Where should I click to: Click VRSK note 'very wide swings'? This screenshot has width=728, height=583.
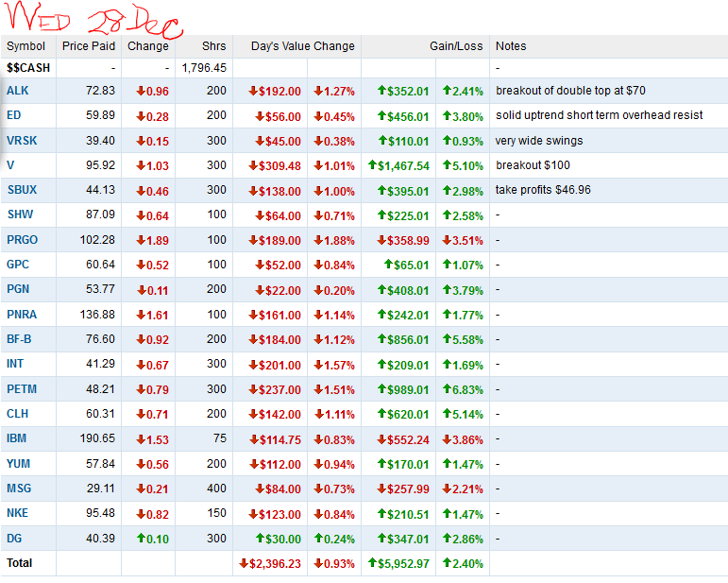tap(539, 141)
